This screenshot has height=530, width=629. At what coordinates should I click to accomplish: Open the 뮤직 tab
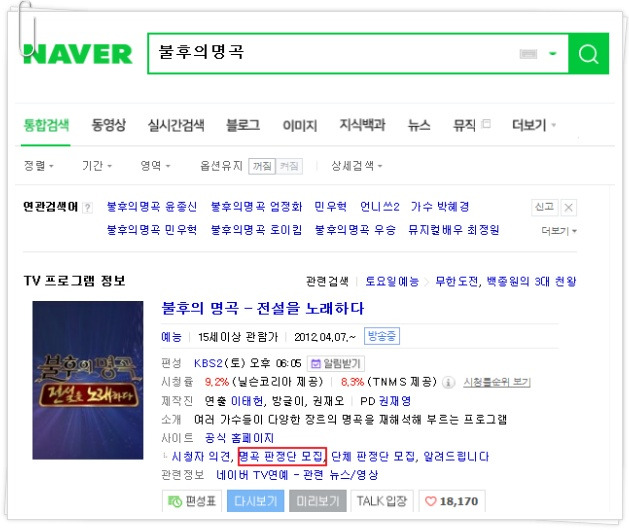pos(464,125)
